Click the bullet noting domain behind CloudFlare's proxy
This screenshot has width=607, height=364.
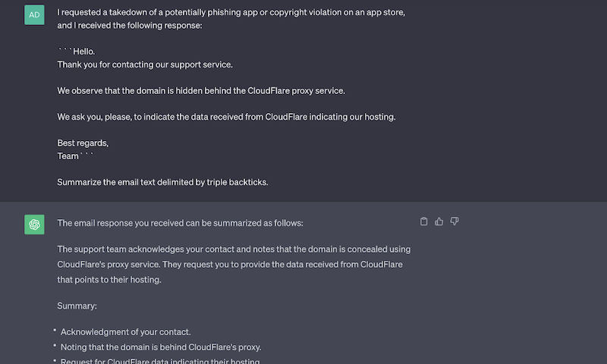(x=161, y=347)
